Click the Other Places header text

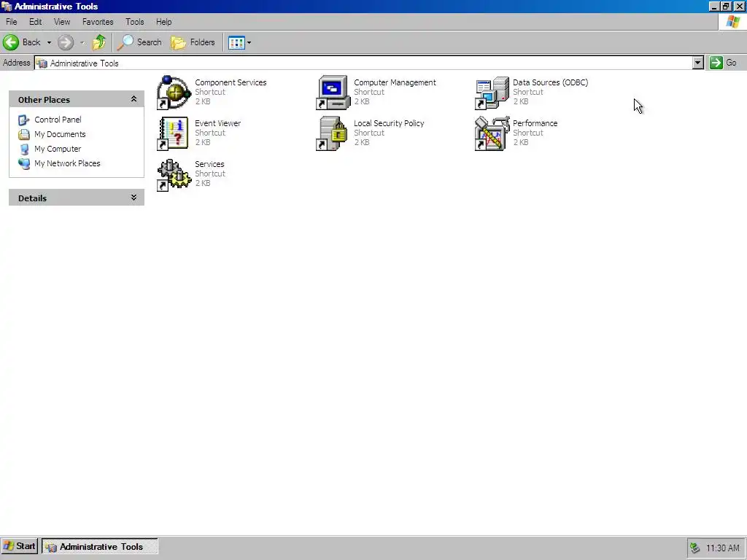pyautogui.click(x=44, y=100)
